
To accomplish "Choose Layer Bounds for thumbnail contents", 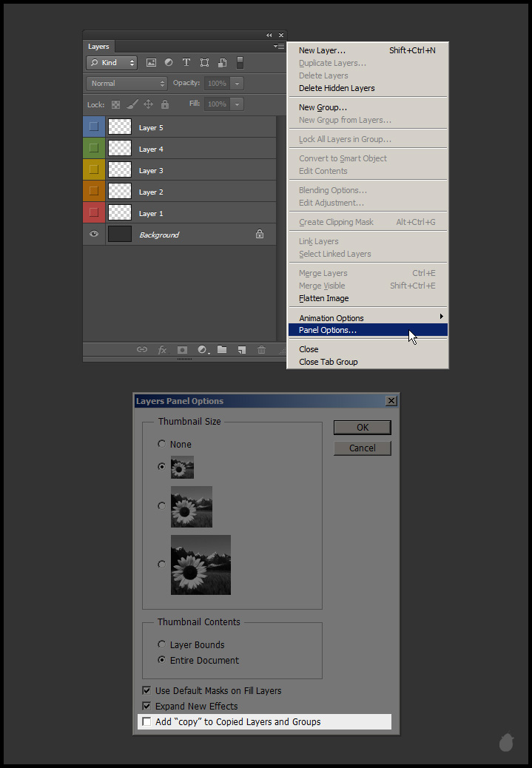I will click(x=162, y=644).
